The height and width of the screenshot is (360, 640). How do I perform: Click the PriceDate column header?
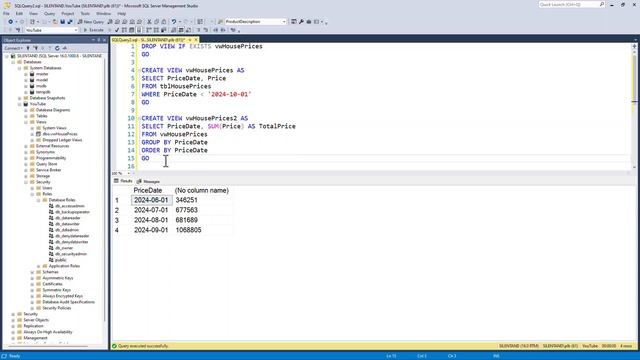tap(148, 191)
